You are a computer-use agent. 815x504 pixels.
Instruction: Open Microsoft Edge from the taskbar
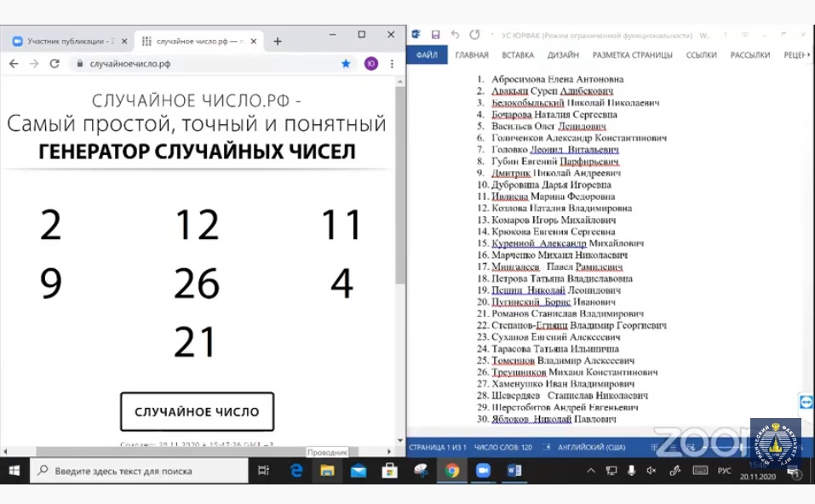coord(296,471)
